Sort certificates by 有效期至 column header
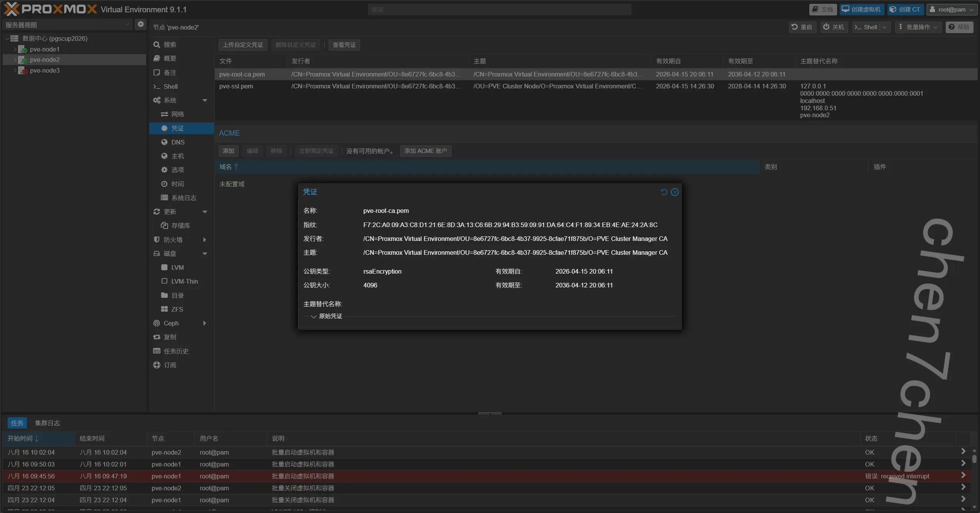980x513 pixels. click(x=759, y=61)
